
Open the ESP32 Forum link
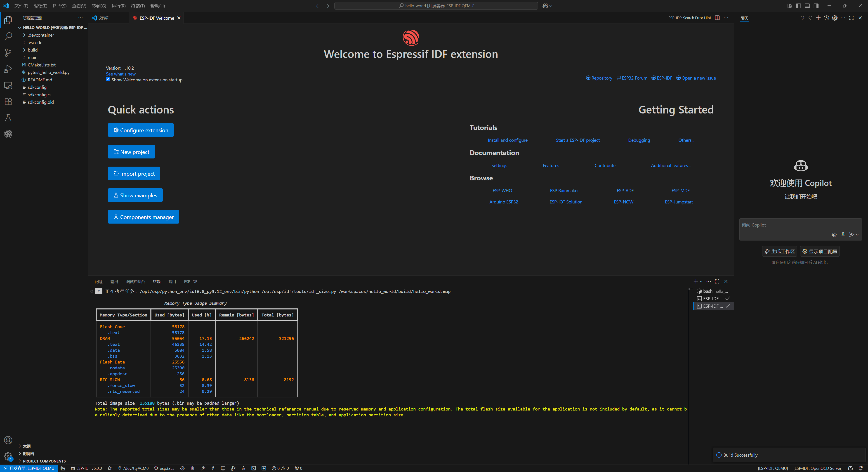(632, 78)
